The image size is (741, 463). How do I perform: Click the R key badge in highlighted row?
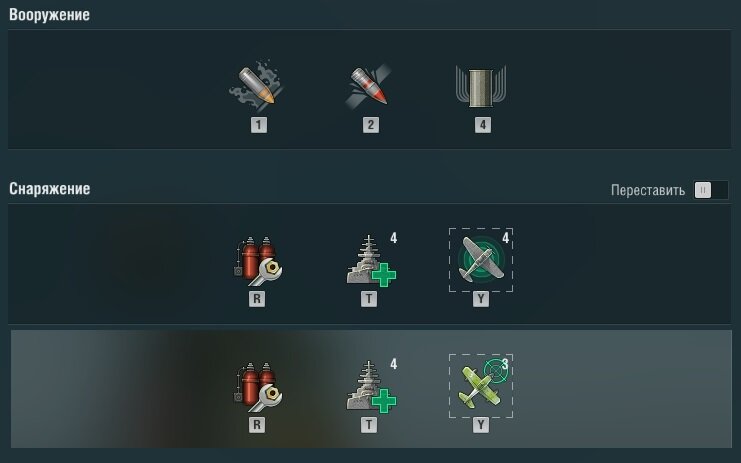[x=257, y=425]
